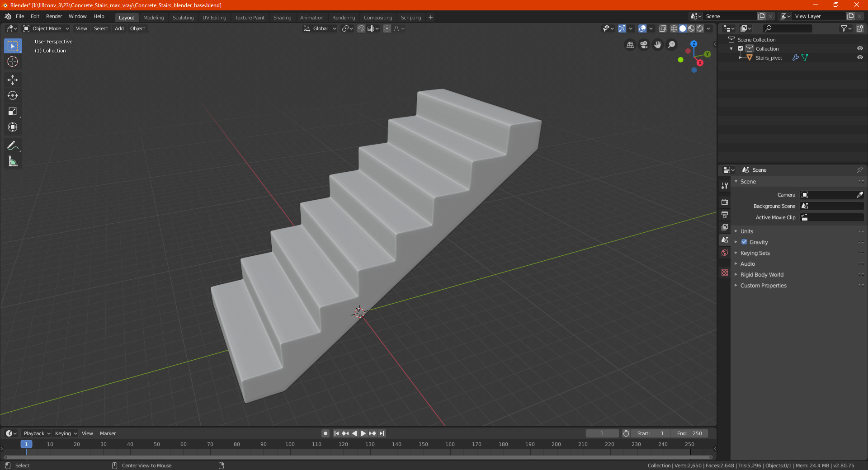Toggle auto keying record button

click(325, 433)
